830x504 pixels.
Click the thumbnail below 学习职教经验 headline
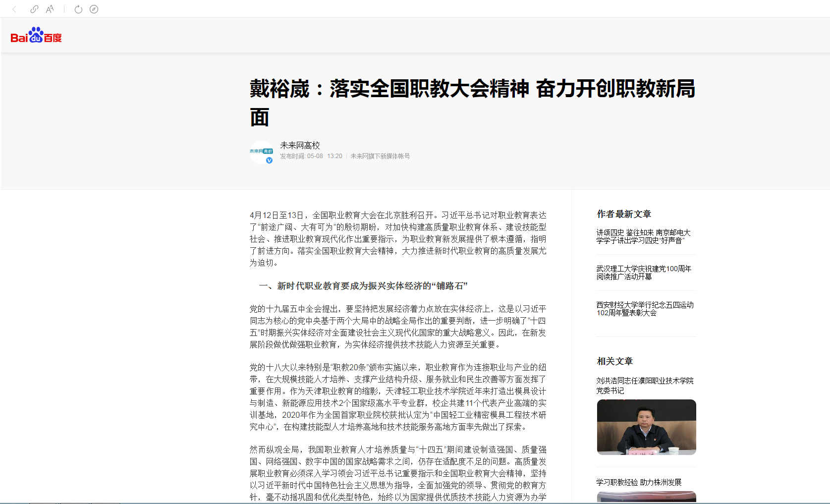click(x=646, y=497)
